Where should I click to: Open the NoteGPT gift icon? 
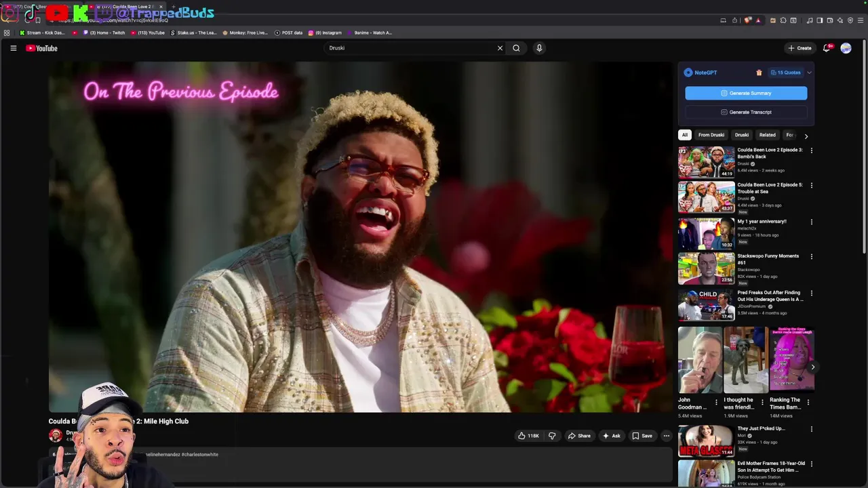(x=759, y=73)
